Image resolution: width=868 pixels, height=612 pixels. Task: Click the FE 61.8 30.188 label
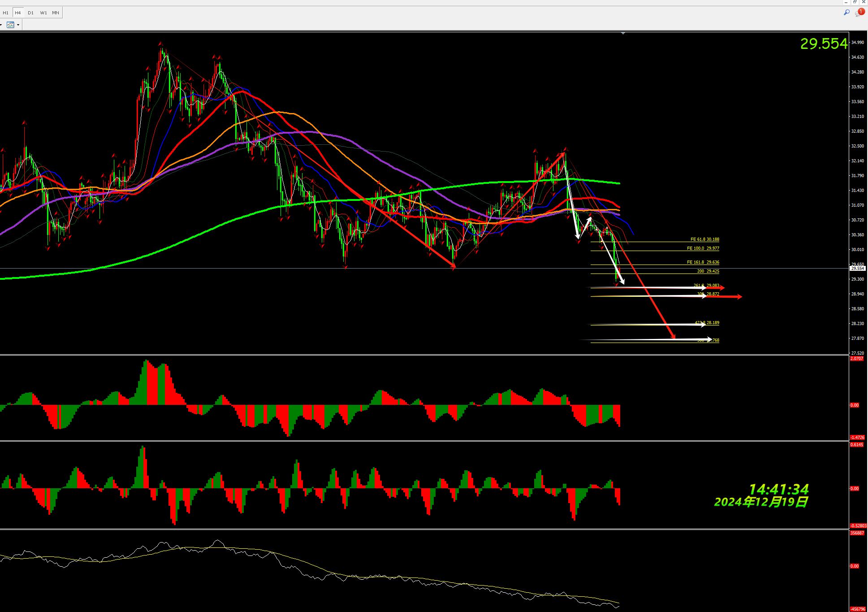click(x=704, y=239)
